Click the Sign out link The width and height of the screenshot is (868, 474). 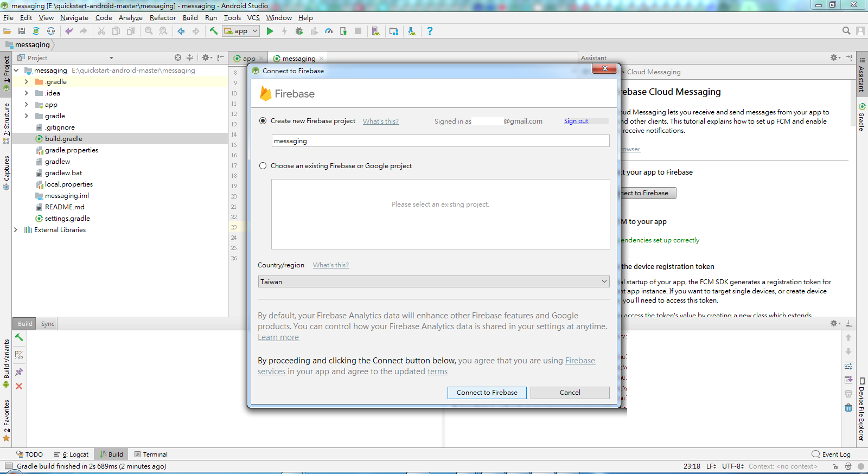(576, 121)
